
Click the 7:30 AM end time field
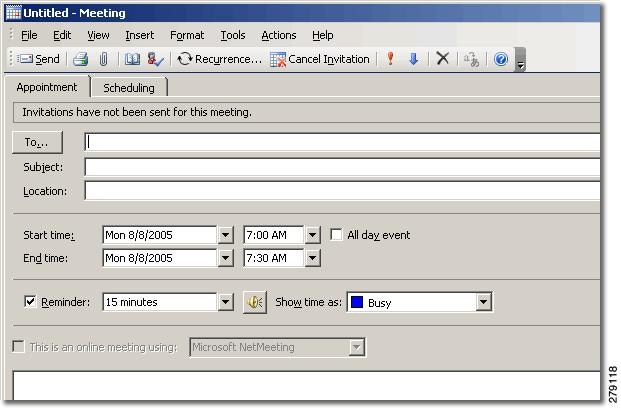(x=274, y=258)
